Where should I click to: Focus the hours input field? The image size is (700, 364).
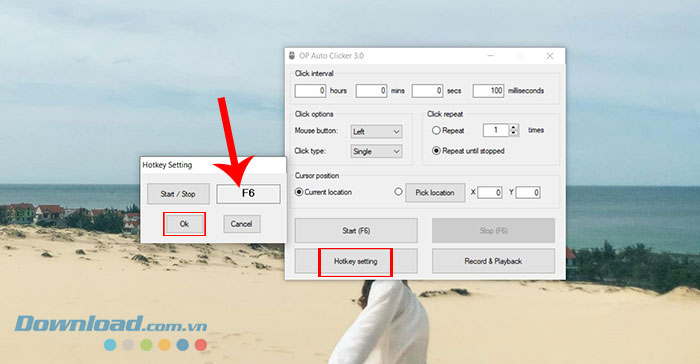[310, 91]
